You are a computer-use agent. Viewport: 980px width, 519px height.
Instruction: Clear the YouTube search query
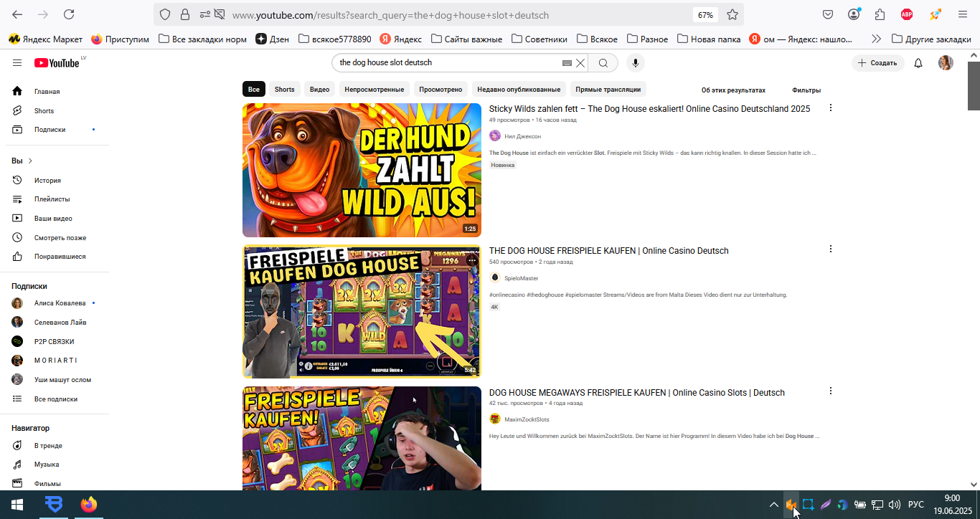580,63
